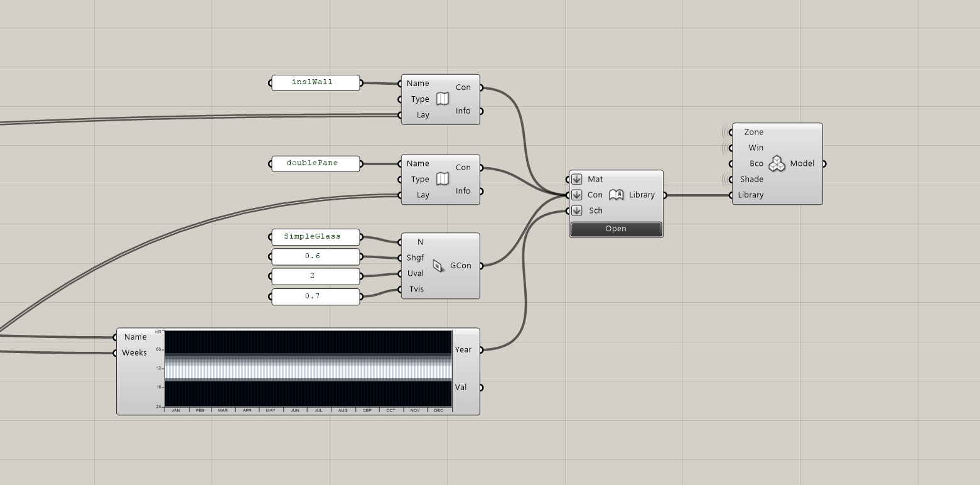The height and width of the screenshot is (485, 980).
Task: Click the Win input on Model component
Action: tap(756, 148)
